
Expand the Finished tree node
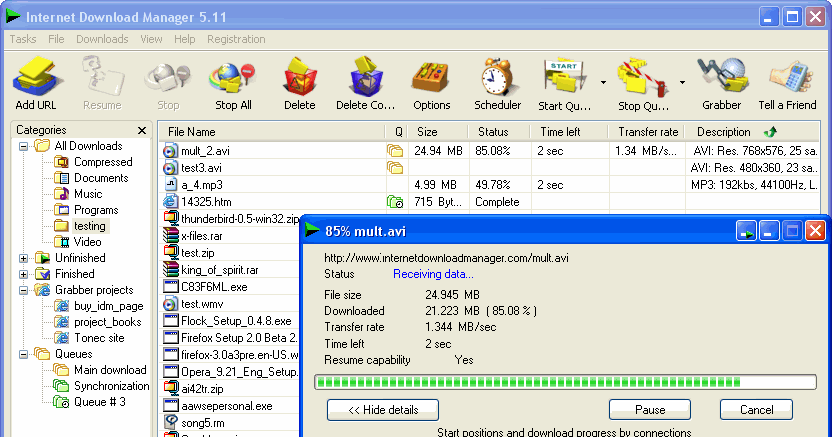pyautogui.click(x=23, y=274)
